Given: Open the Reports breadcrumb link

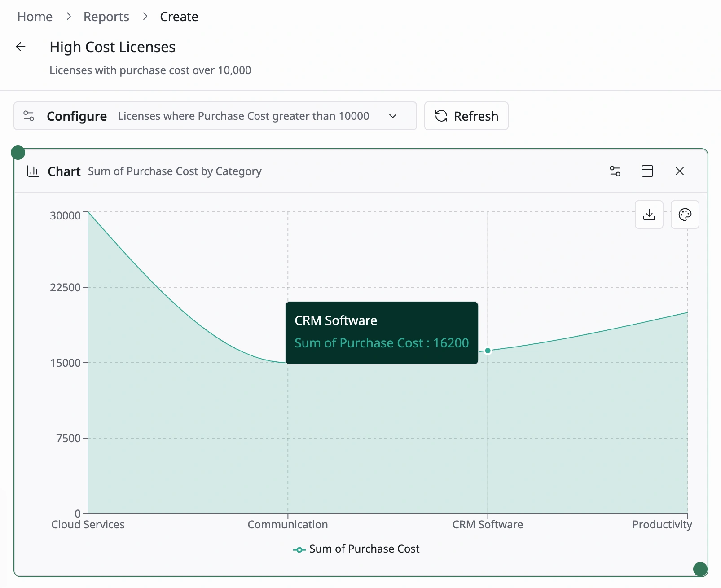Looking at the screenshot, I should pyautogui.click(x=106, y=17).
